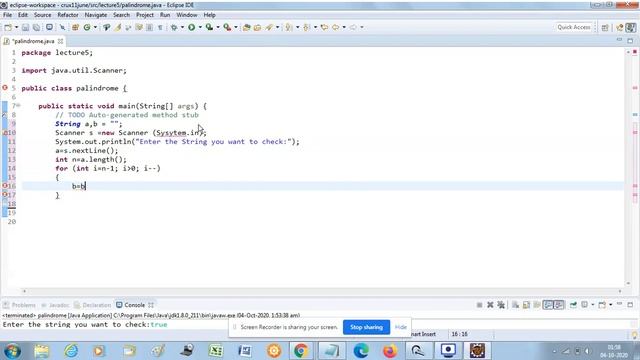Click the Save icon in toolbar
This screenshot has width=640, height=360.
coord(25,27)
